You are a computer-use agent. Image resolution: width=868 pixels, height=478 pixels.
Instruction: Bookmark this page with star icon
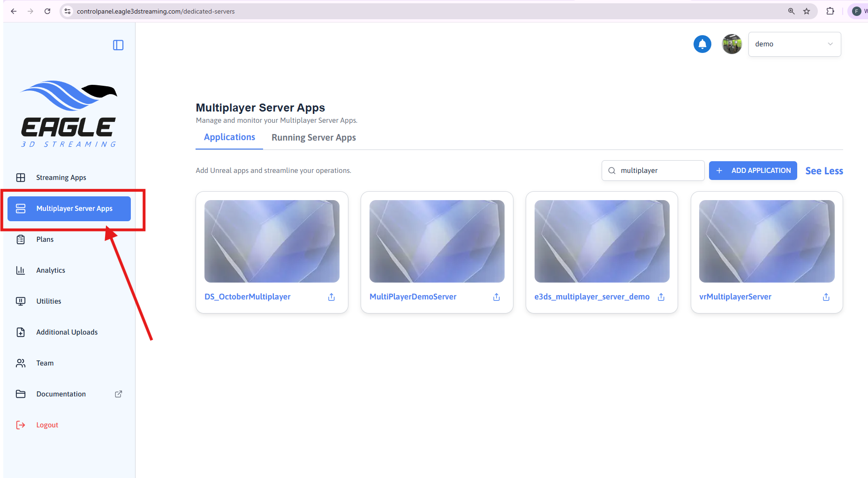coord(807,11)
